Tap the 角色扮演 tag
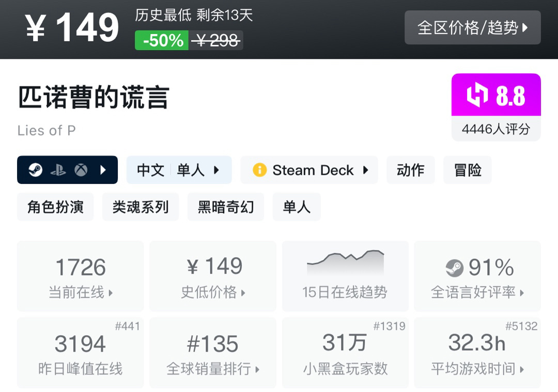Screen dimensions: 558x392 click(55, 207)
